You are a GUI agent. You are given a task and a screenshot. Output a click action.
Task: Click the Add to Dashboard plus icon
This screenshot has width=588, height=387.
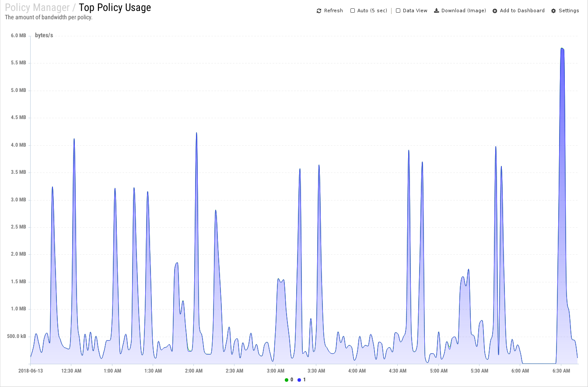[495, 11]
